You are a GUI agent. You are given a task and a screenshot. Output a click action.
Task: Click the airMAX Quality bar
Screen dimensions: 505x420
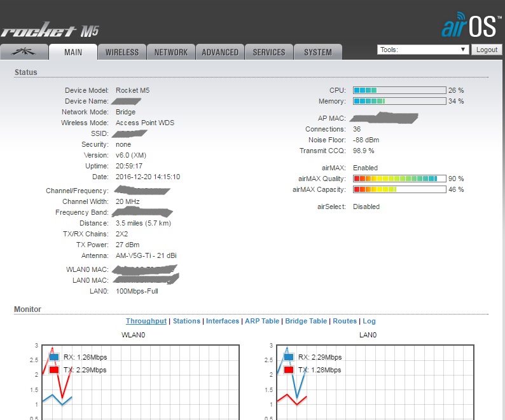[399, 179]
